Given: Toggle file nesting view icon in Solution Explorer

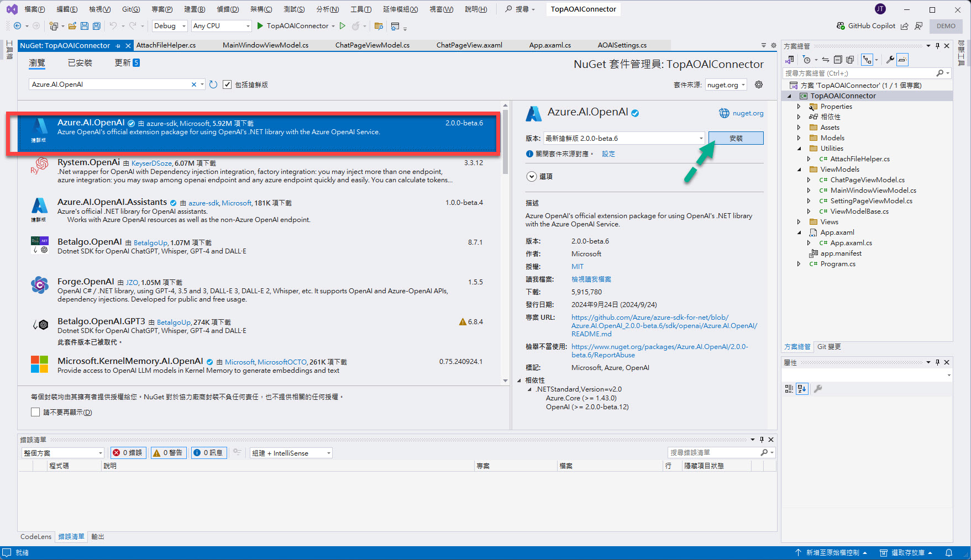Looking at the screenshot, I should (x=867, y=60).
